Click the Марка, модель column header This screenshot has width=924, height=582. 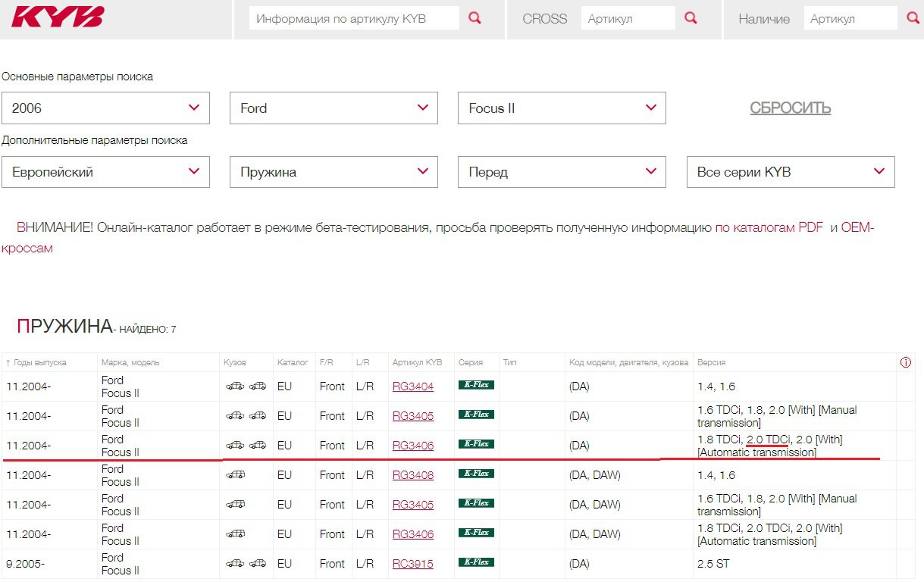pyautogui.click(x=130, y=362)
